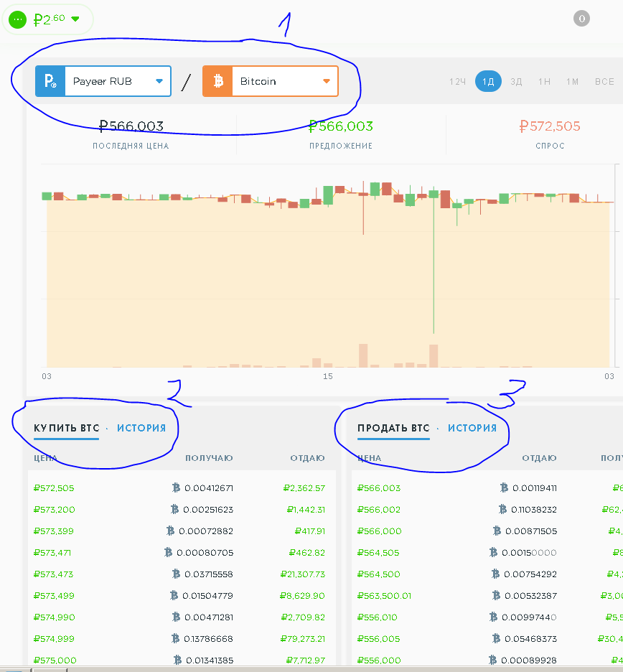The height and width of the screenshot is (672, 623).
Task: Click buy order price ₽574,999
Action: click(x=54, y=638)
